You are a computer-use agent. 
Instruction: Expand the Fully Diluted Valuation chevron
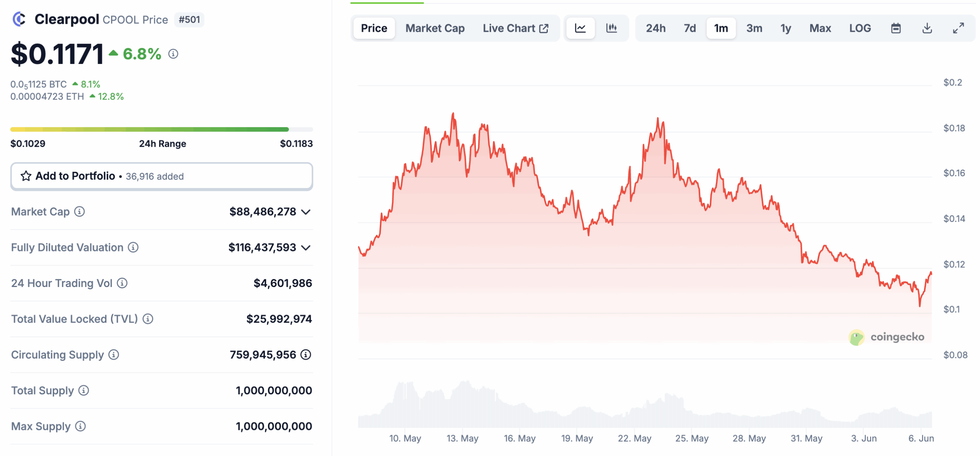pos(305,247)
